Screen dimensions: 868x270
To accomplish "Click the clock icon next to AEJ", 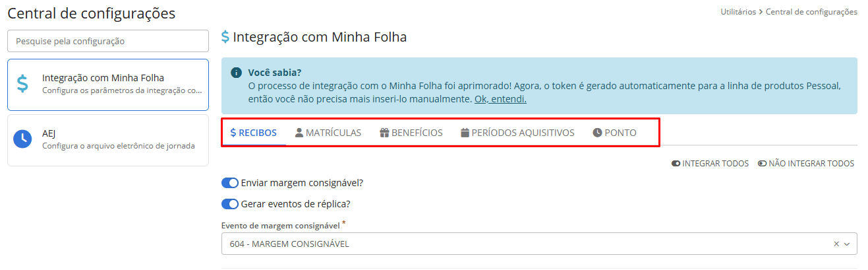I will [x=22, y=139].
